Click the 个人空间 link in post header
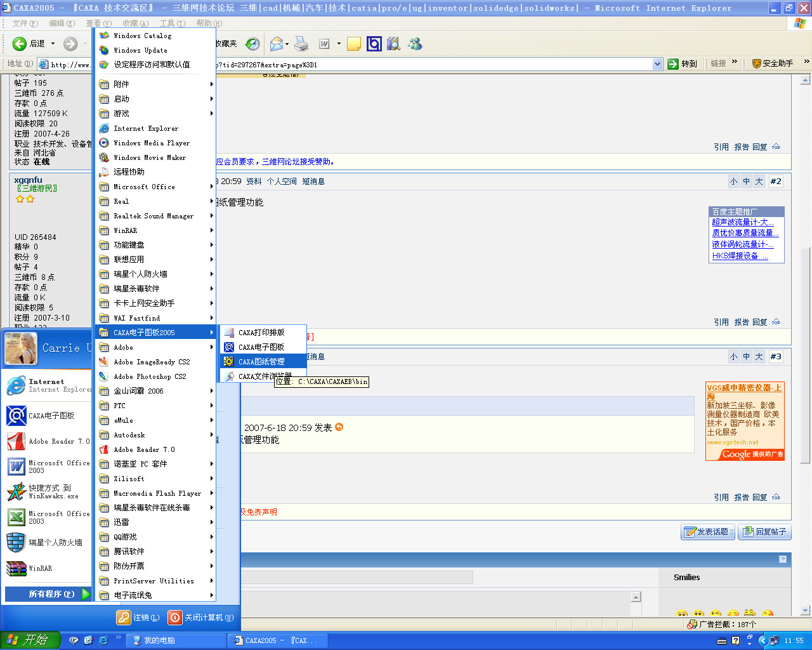Image resolution: width=812 pixels, height=650 pixels. pyautogui.click(x=282, y=182)
